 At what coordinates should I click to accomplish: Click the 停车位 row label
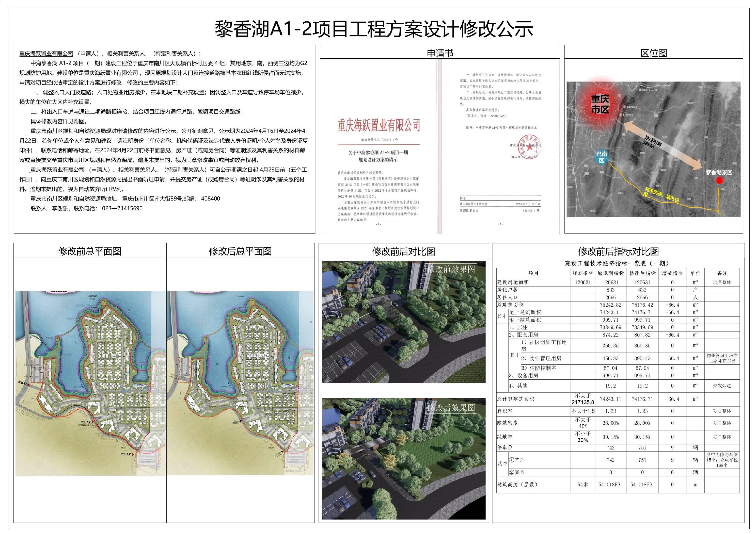(x=505, y=448)
